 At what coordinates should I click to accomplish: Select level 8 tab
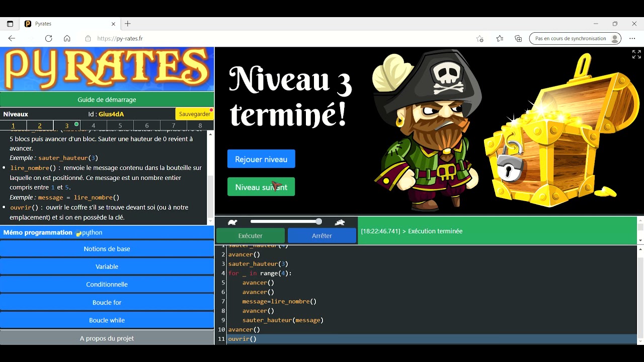(x=200, y=125)
